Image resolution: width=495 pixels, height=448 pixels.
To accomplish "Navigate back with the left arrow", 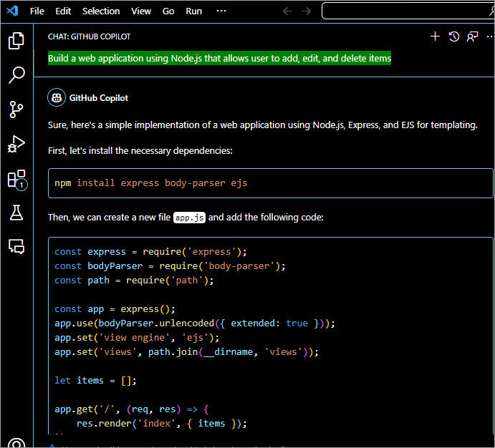I will coord(287,11).
